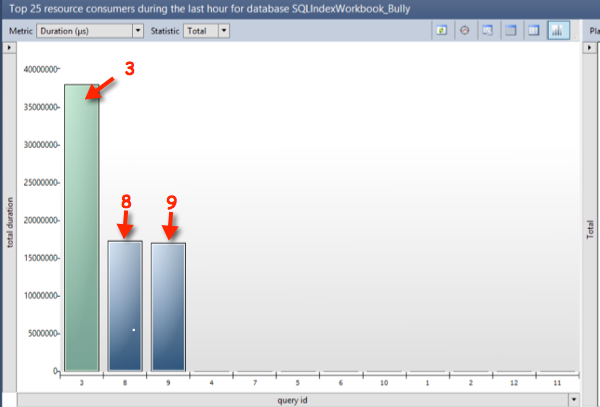This screenshot has width=600, height=407.
Task: Open the Statistic dropdown showing Total
Action: tap(207, 31)
